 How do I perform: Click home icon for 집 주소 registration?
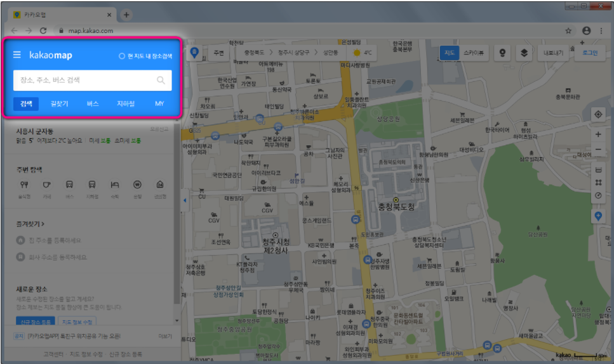pyautogui.click(x=20, y=240)
